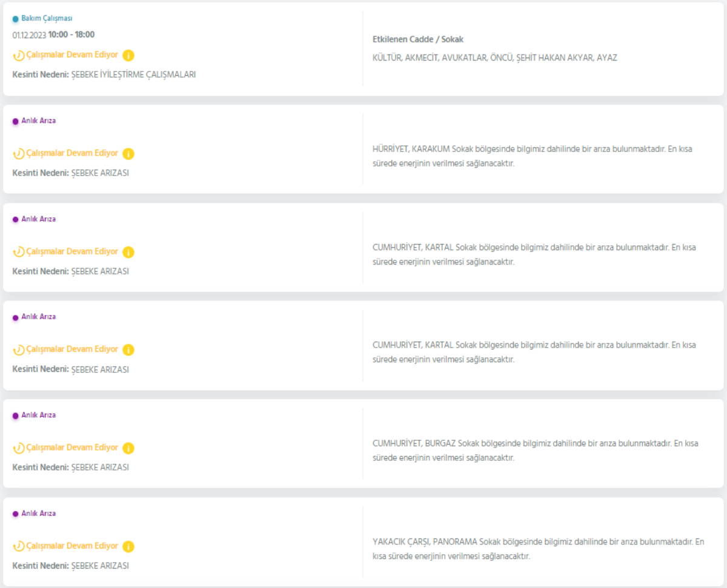The width and height of the screenshot is (727, 588).
Task: Click clock icon in YAKACIK ÇARŞI card
Action: 19,546
